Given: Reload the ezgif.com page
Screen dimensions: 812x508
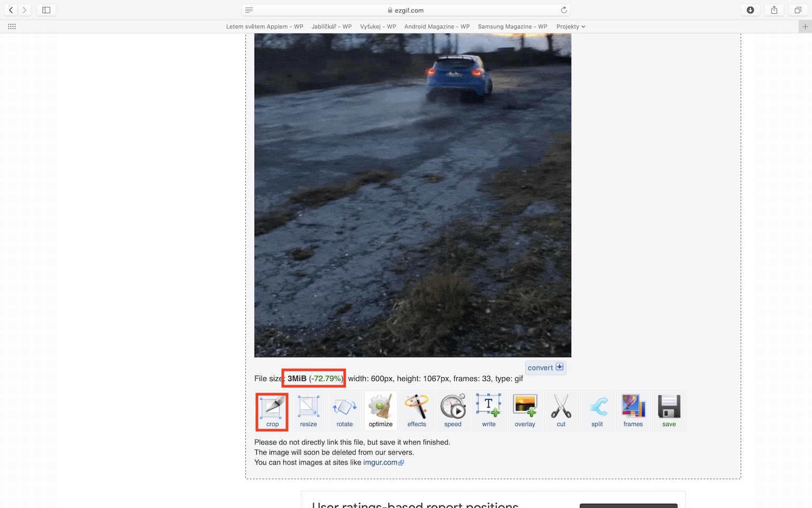Looking at the screenshot, I should click(564, 10).
